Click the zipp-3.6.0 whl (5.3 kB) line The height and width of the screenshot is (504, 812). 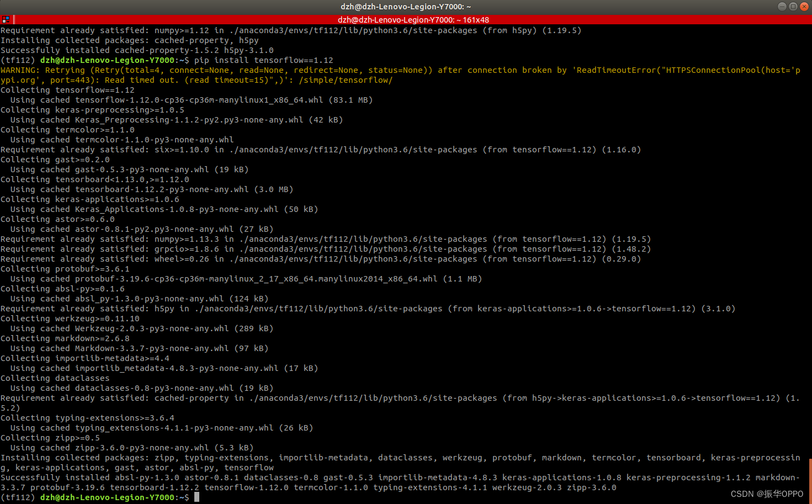pos(132,448)
